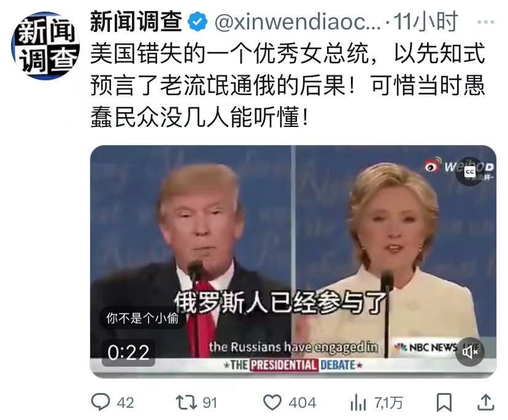This screenshot has height=420, width=508.
Task: Toggle closed captions CC button
Action: click(470, 172)
